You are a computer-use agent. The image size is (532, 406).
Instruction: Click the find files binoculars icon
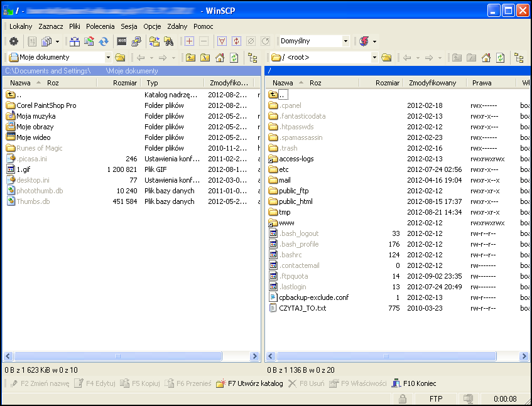[x=168, y=41]
